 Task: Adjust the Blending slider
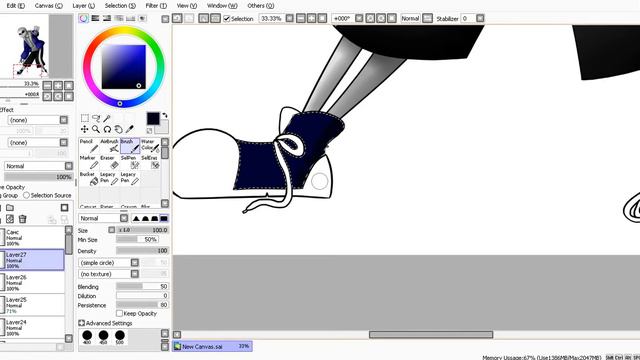(x=142, y=287)
